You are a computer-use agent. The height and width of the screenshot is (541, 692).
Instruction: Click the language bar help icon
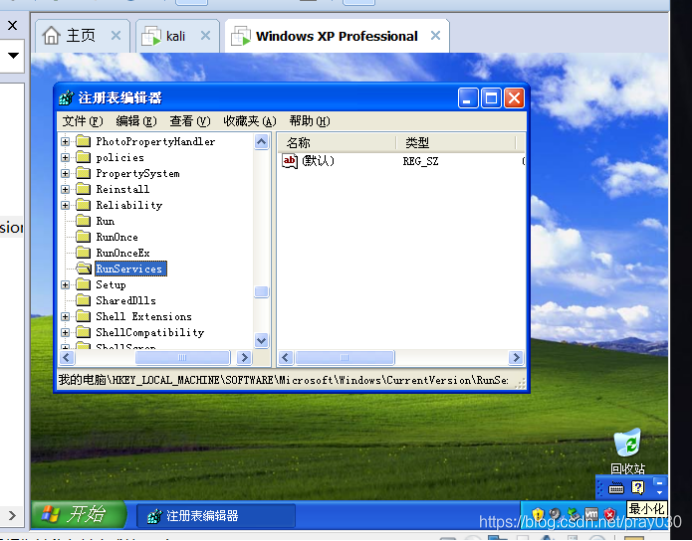[x=638, y=488]
